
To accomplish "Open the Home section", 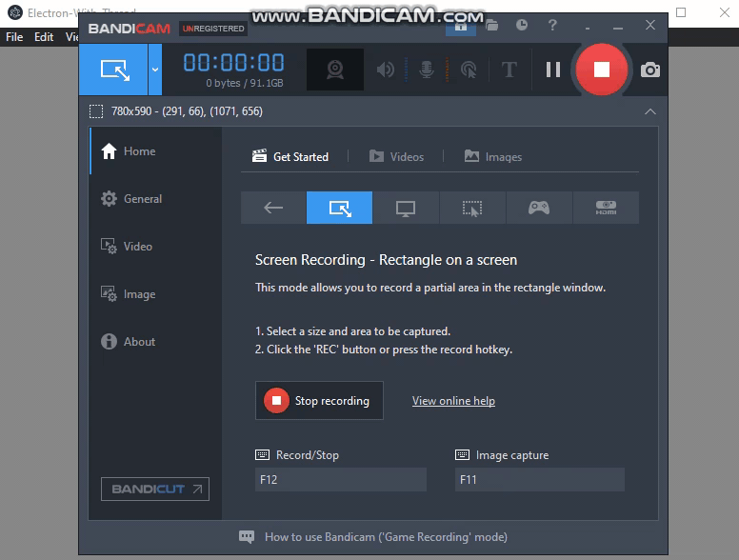I will click(155, 151).
